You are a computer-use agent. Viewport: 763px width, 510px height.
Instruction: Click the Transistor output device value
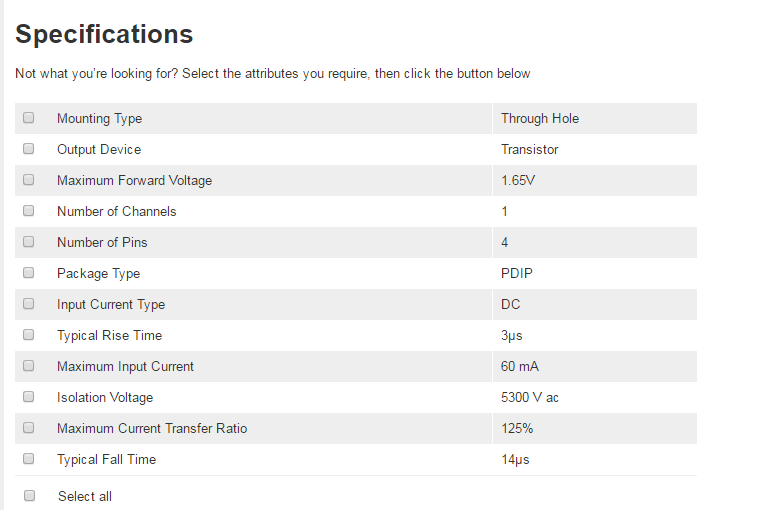click(x=529, y=149)
